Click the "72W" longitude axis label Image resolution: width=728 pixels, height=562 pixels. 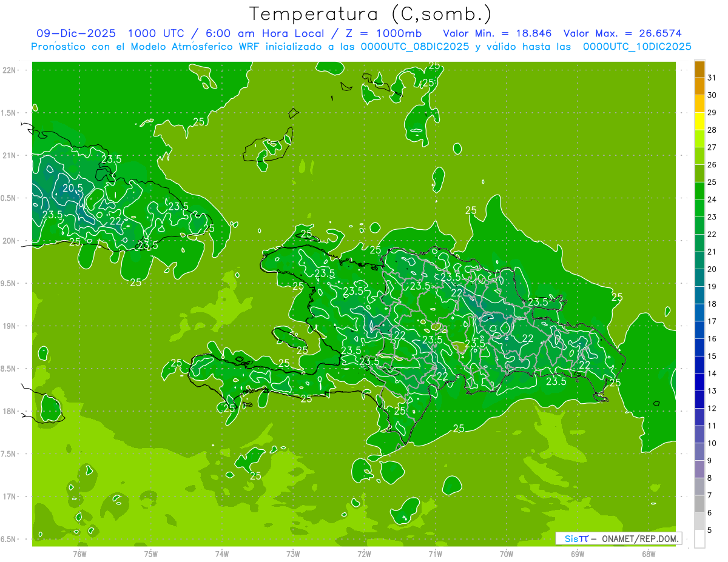click(364, 554)
